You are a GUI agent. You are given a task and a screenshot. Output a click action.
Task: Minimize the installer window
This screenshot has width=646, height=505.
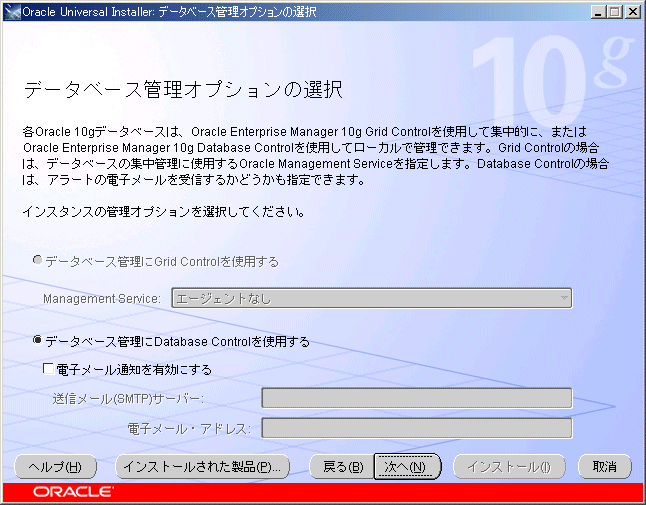(599, 12)
